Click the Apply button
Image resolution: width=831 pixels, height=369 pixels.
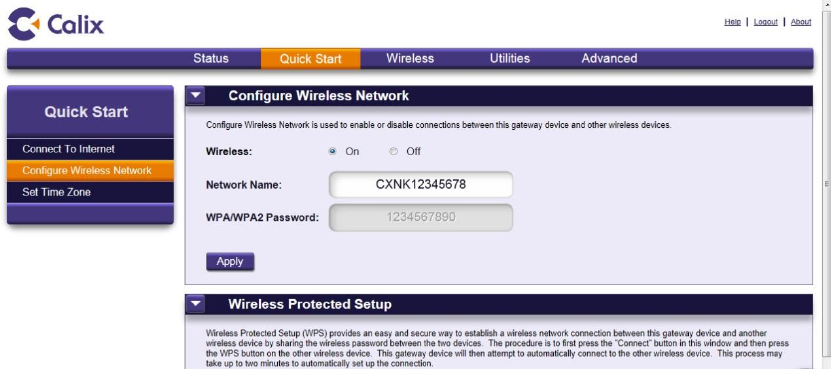point(230,261)
